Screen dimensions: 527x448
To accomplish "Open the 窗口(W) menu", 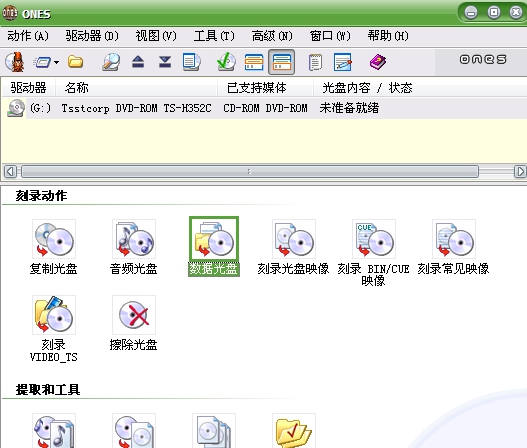I will [330, 36].
